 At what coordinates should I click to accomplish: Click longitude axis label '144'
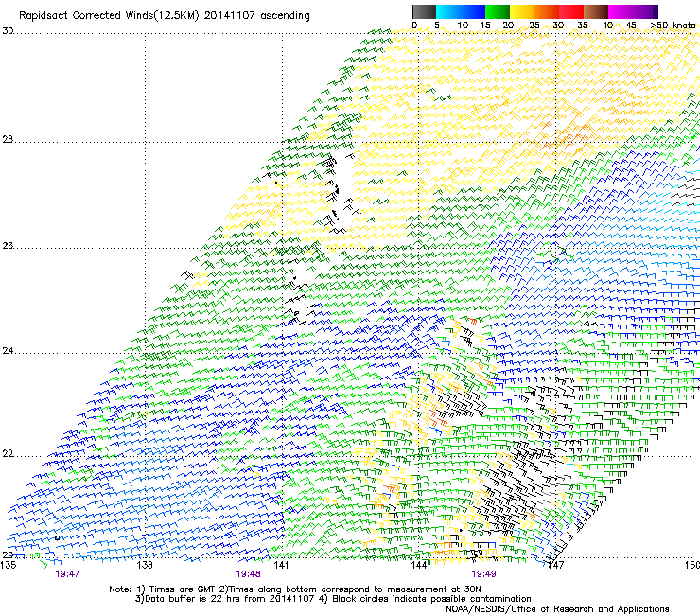tap(418, 565)
